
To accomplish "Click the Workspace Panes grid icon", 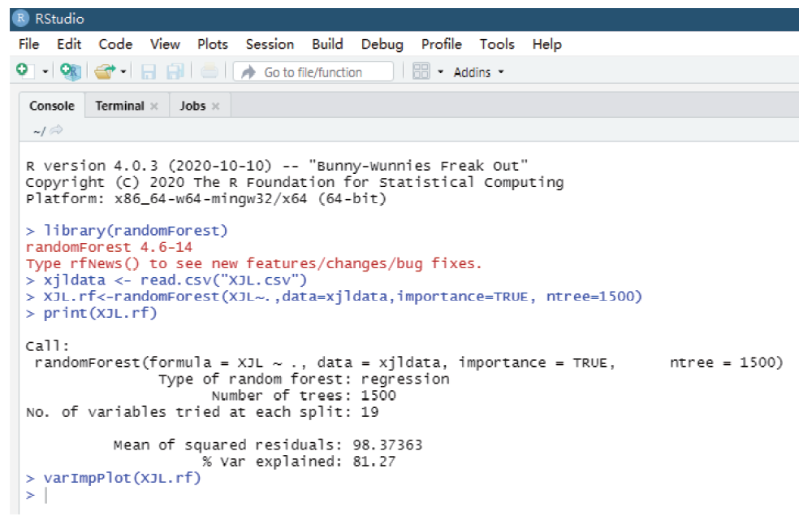I will click(421, 71).
